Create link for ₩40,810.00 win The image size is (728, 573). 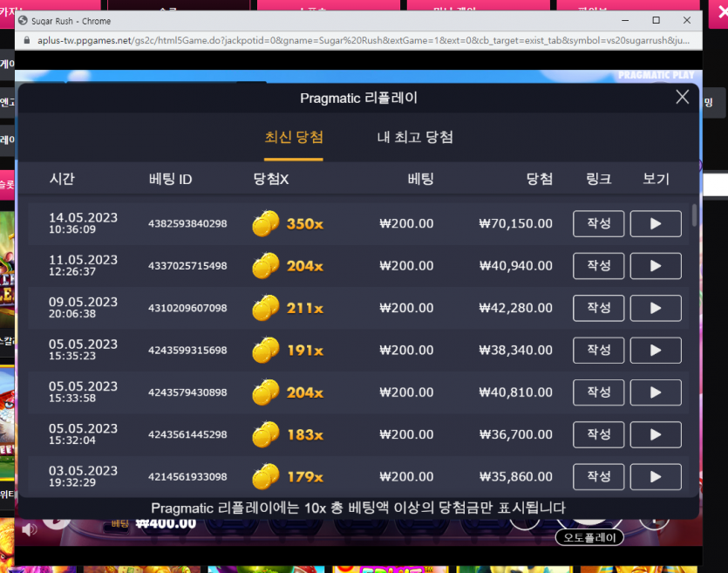tap(598, 392)
